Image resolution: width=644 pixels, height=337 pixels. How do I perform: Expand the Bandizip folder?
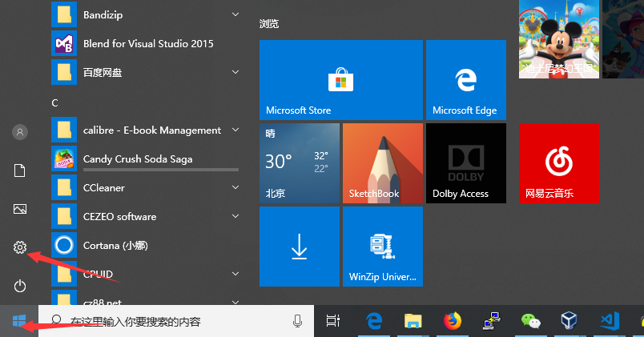[x=235, y=14]
